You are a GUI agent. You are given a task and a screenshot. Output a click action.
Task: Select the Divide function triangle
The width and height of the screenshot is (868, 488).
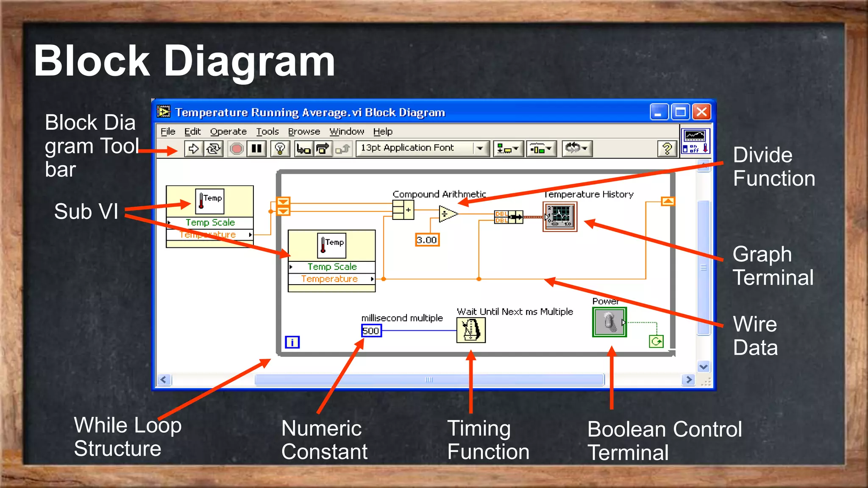point(448,214)
